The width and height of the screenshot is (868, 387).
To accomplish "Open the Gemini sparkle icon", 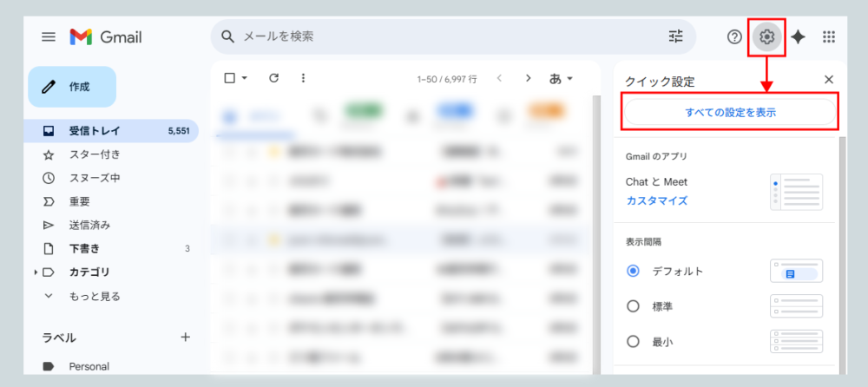I will [798, 36].
